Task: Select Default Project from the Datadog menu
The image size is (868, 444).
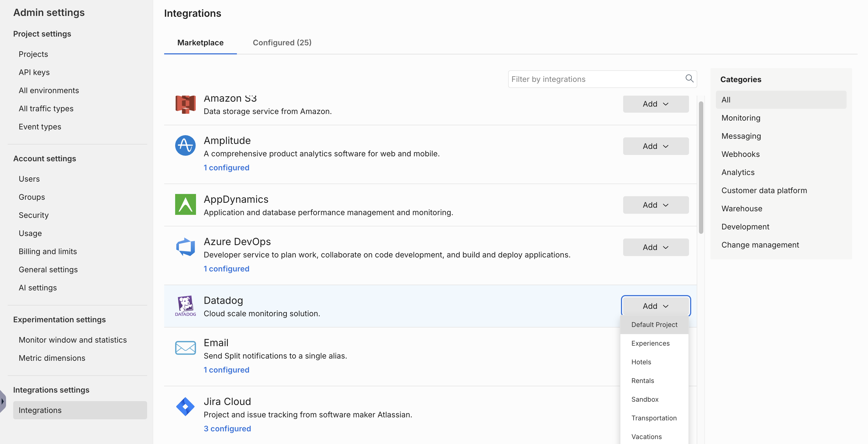Action: click(x=654, y=325)
